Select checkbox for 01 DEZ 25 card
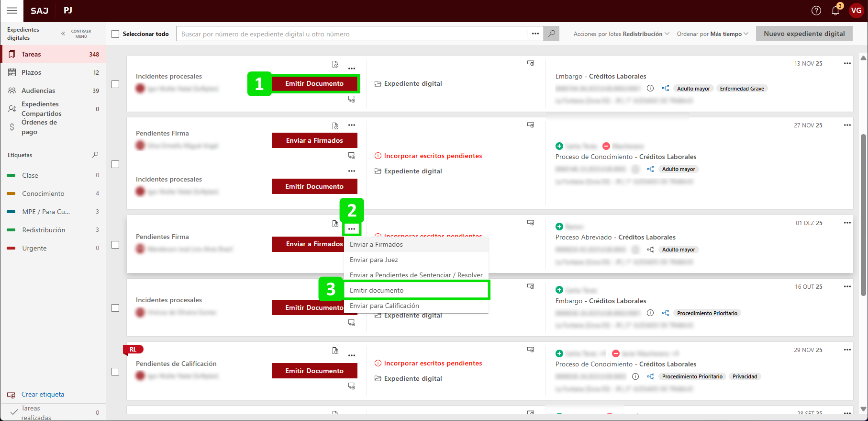Image resolution: width=868 pixels, height=421 pixels. 115,245
